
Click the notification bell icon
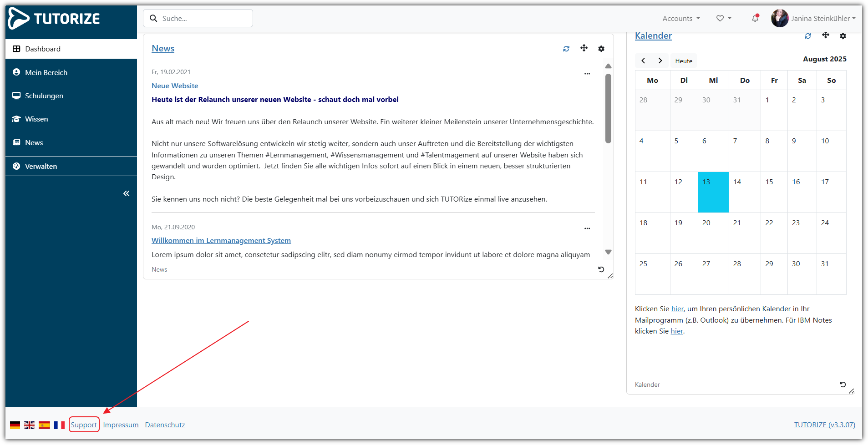coord(755,18)
